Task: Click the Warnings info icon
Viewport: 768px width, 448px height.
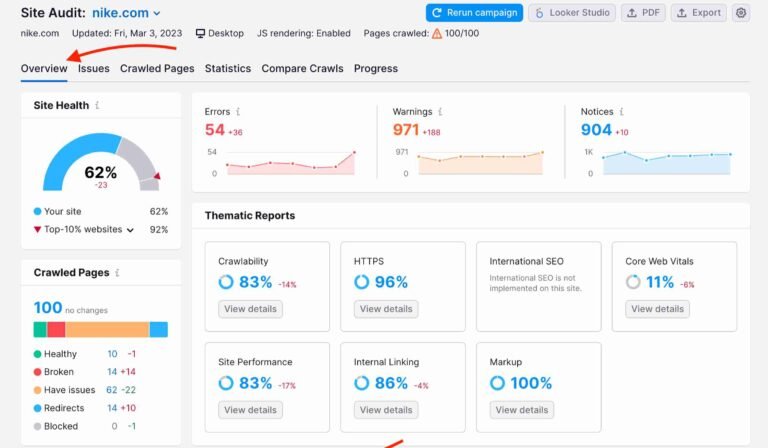Action: click(438, 112)
